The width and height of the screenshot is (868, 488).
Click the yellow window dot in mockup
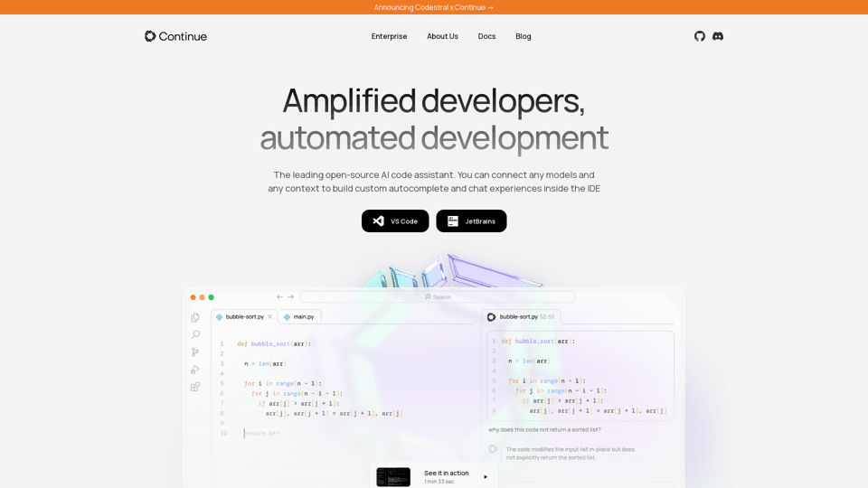coord(202,297)
